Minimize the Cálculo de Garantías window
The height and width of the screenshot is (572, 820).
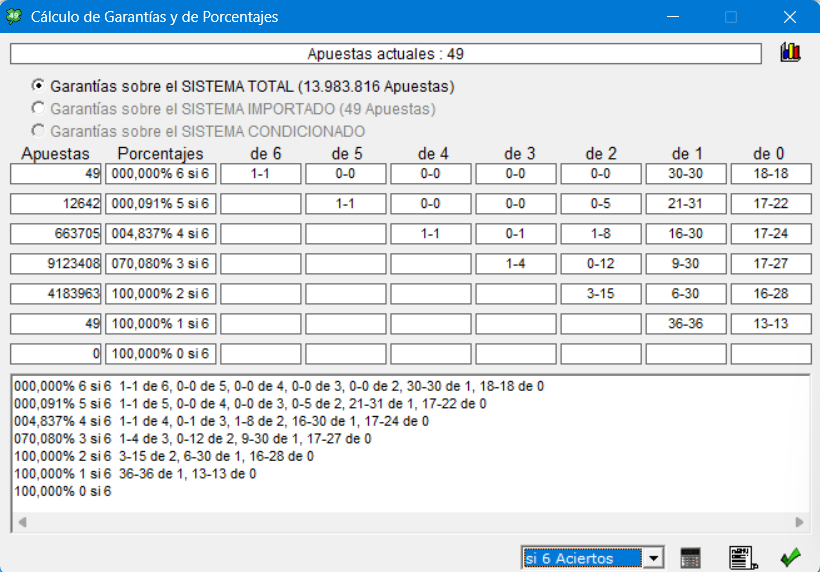[x=673, y=17]
